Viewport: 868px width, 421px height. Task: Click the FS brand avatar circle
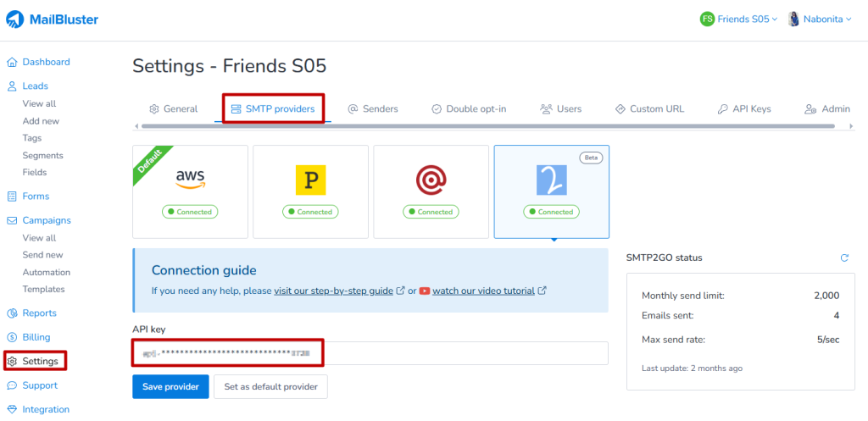(x=707, y=19)
